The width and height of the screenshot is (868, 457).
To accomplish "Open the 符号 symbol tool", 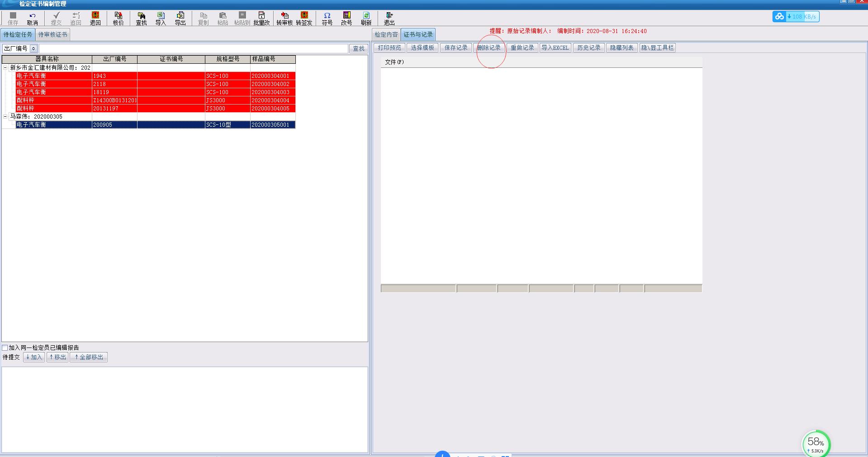I will 327,19.
